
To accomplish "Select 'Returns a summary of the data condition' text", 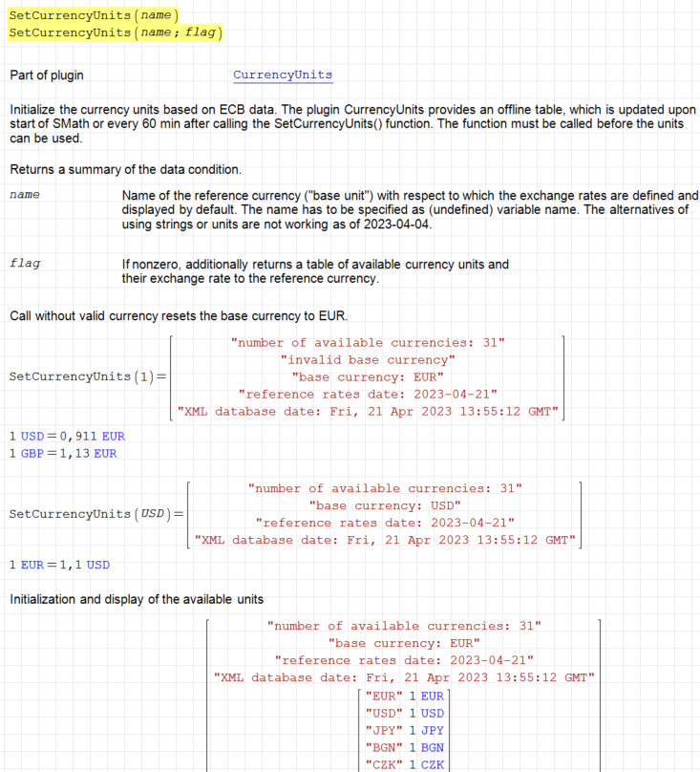I will pyautogui.click(x=125, y=169).
